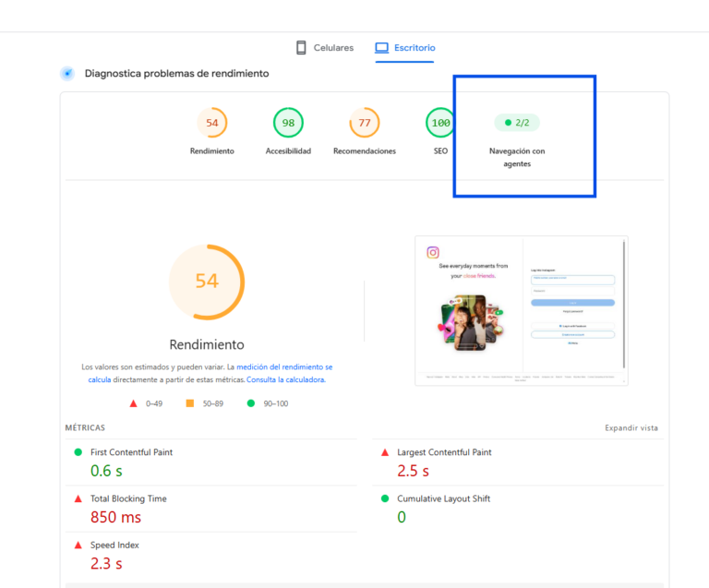Click the 0.6 s metric value
The width and height of the screenshot is (709, 588).
point(106,471)
